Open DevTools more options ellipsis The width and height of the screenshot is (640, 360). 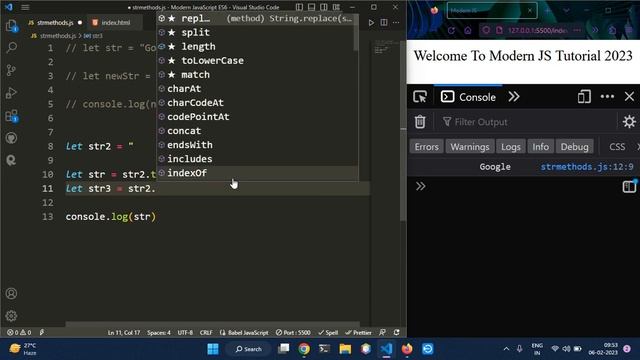coord(607,97)
